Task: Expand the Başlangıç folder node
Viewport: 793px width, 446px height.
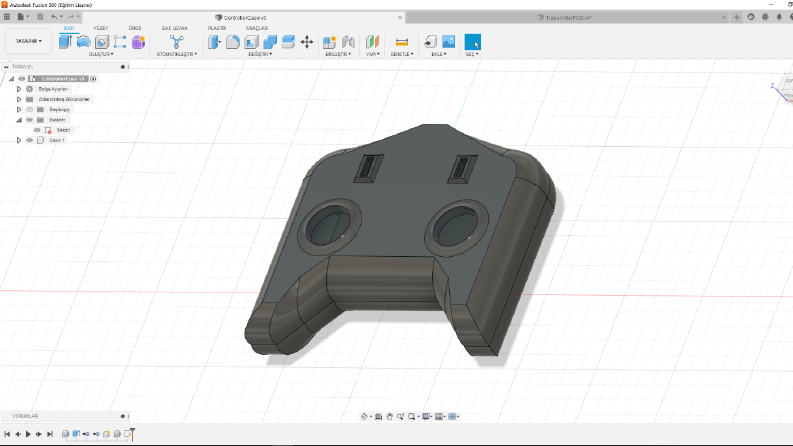Action: 19,109
